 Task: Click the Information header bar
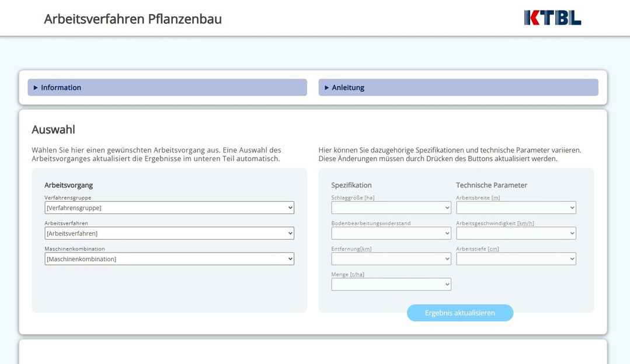(166, 87)
